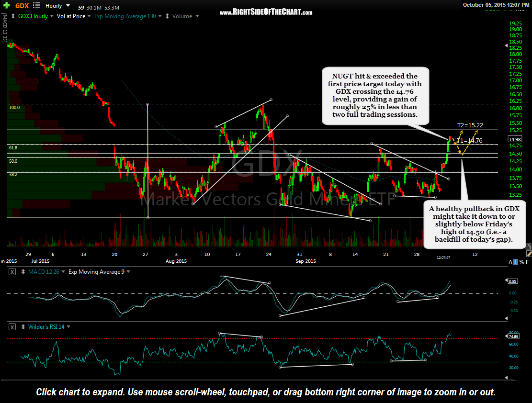Toggle logarithmic L scale
The width and height of the screenshot is (532, 403).
516,262
